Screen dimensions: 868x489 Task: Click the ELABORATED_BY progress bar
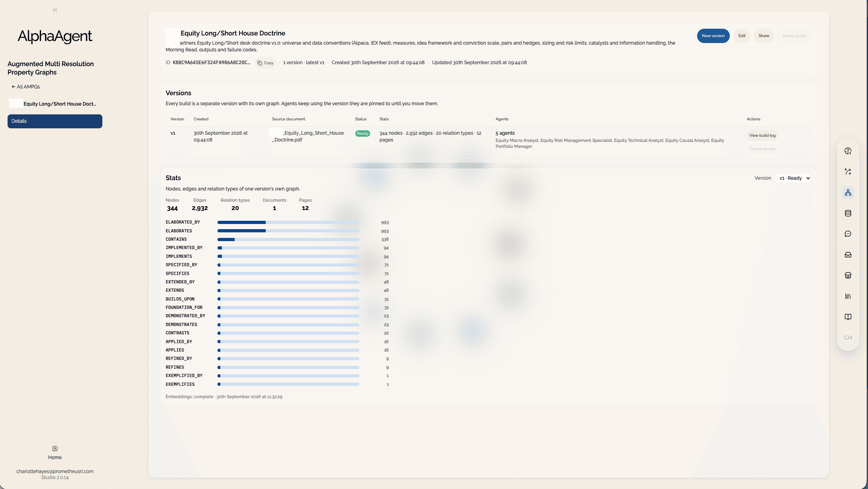[288, 222]
